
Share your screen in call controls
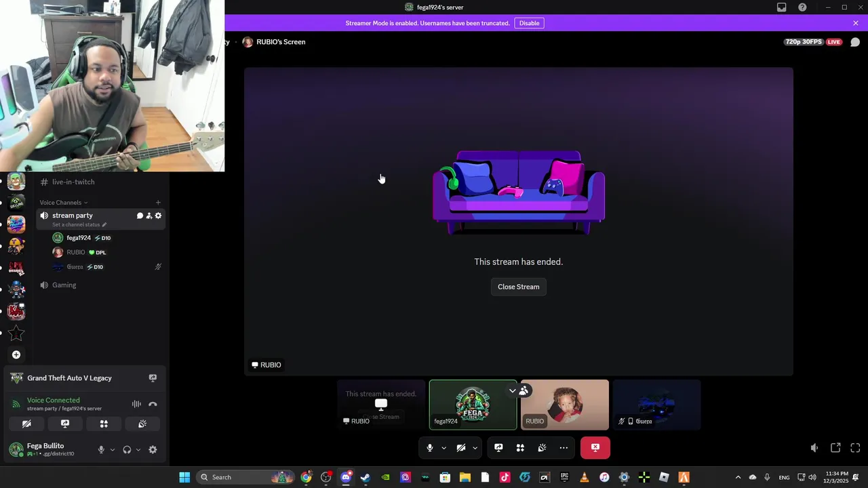coord(498,448)
